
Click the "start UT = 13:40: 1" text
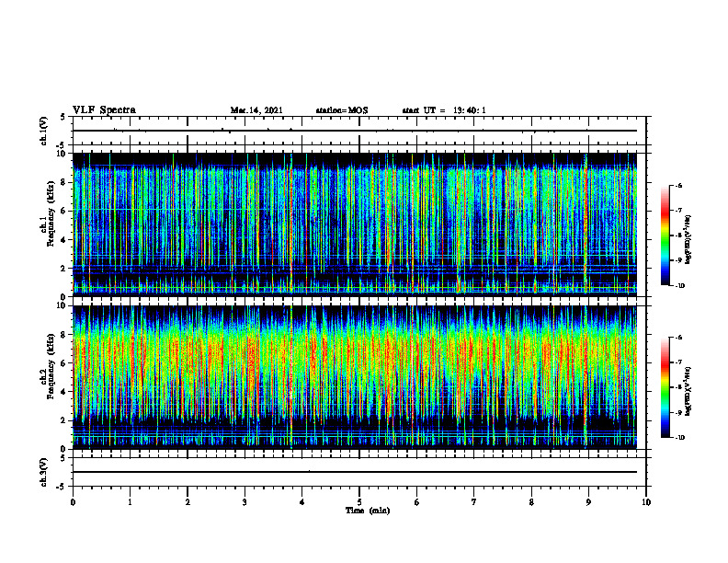[444, 110]
